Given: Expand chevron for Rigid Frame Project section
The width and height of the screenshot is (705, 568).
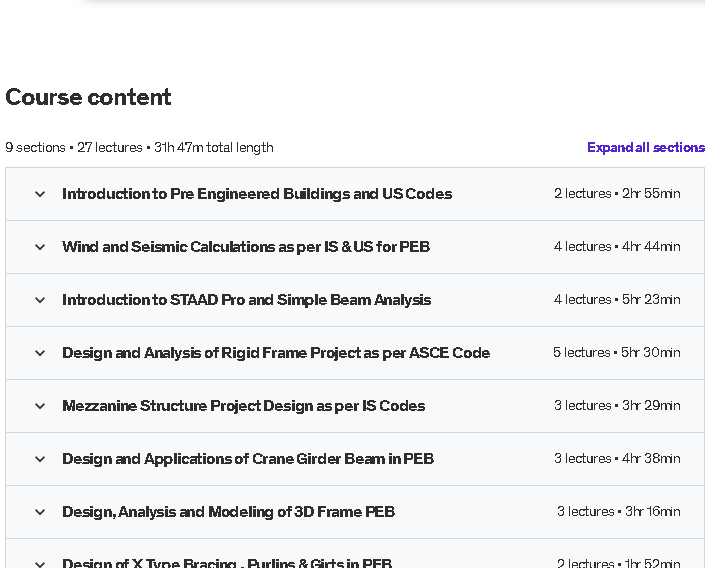Looking at the screenshot, I should (40, 353).
